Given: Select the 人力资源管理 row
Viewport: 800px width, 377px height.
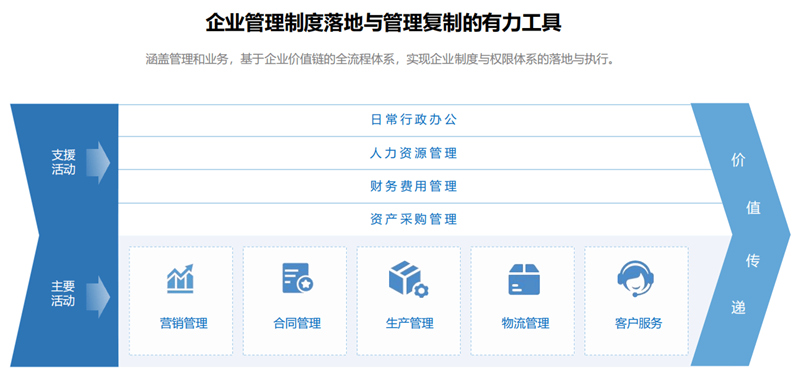Looking at the screenshot, I should [413, 153].
